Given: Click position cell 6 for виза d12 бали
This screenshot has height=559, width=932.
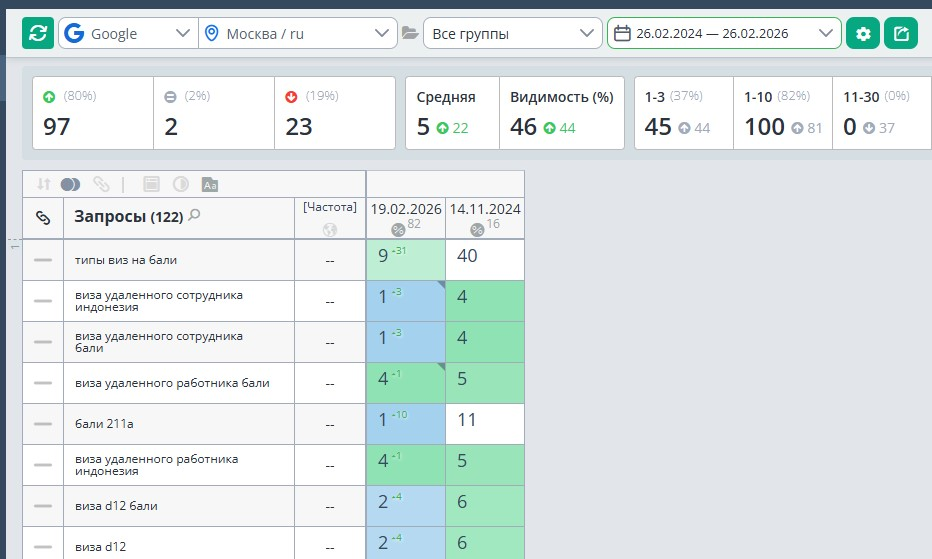Looking at the screenshot, I should coord(485,506).
